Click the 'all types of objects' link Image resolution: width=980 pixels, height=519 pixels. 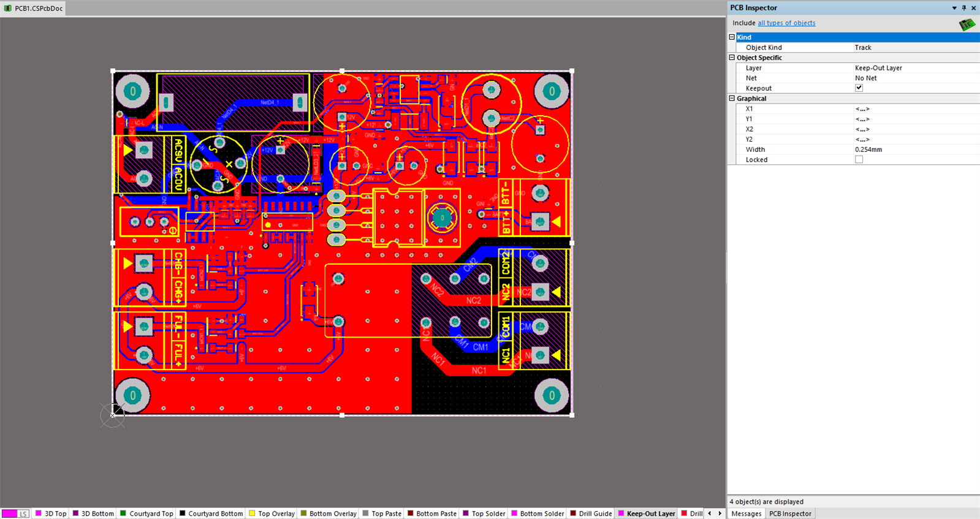[x=786, y=23]
